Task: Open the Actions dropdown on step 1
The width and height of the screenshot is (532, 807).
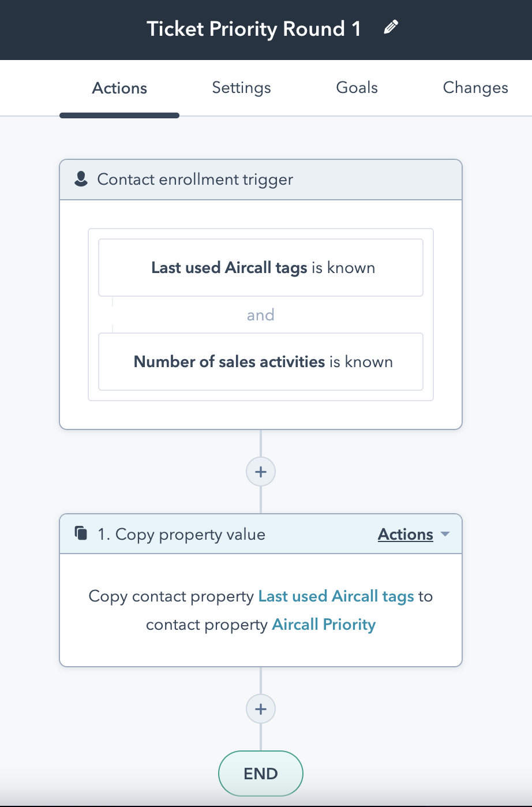Action: point(406,535)
